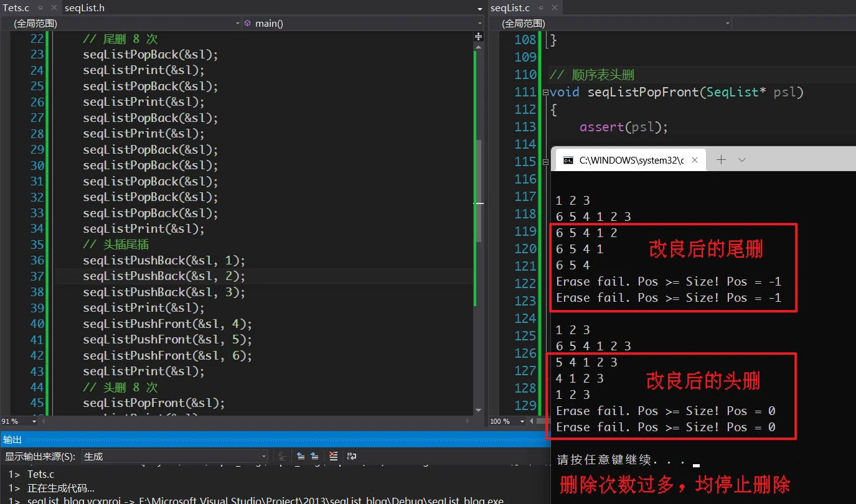Viewport: 856px width, 504px height.
Task: Go to next message in output
Action: (x=314, y=456)
